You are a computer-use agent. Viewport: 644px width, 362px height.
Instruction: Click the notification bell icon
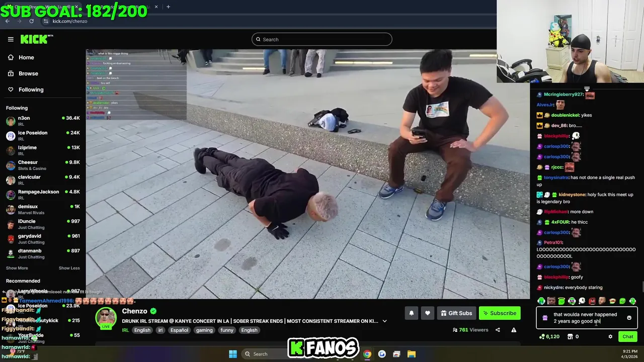pos(411,313)
